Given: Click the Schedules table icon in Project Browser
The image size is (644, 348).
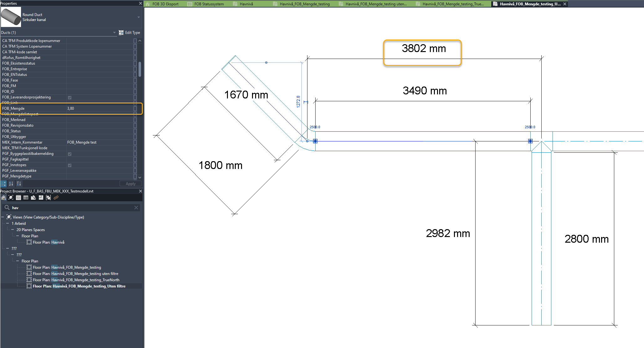Looking at the screenshot, I should [x=26, y=198].
